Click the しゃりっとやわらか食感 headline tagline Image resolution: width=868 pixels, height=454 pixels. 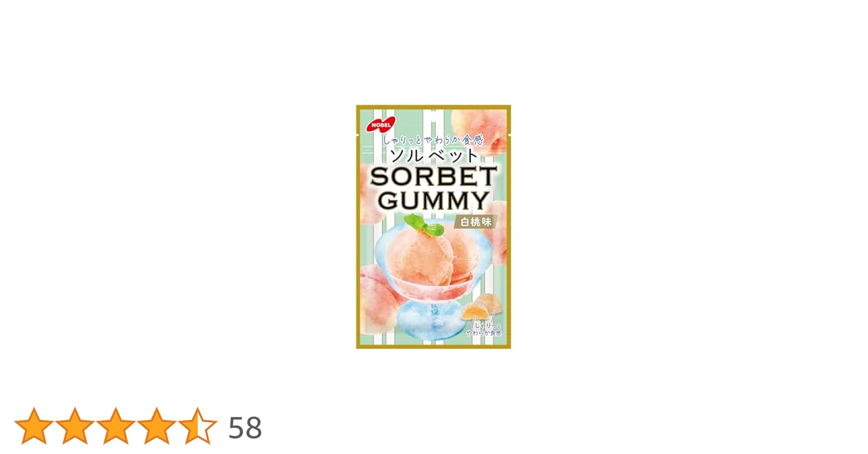(434, 139)
